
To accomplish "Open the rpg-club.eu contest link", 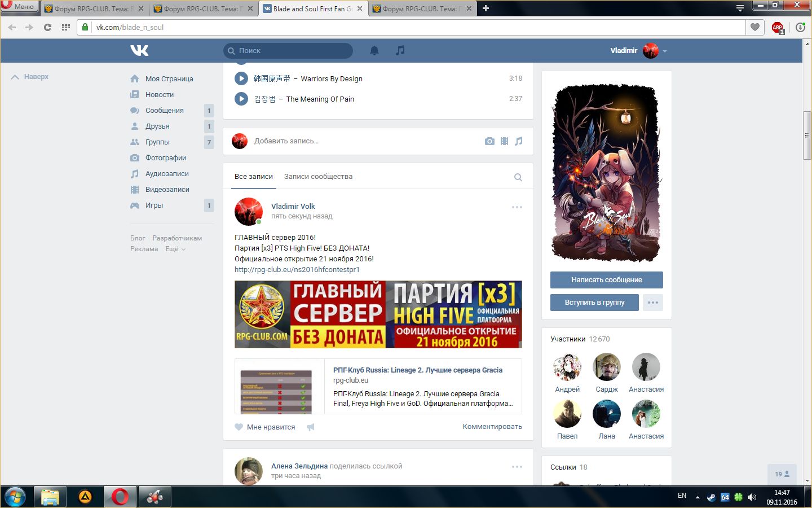I will [x=297, y=270].
